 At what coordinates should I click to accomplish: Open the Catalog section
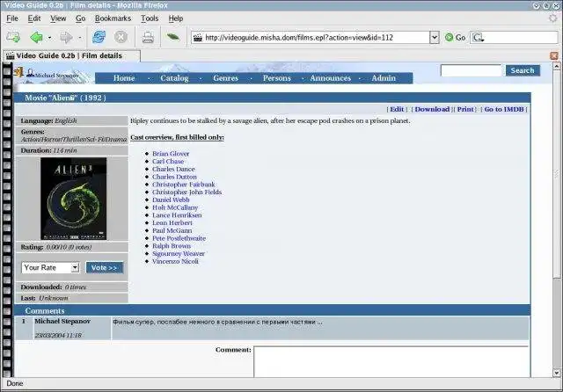coord(174,78)
